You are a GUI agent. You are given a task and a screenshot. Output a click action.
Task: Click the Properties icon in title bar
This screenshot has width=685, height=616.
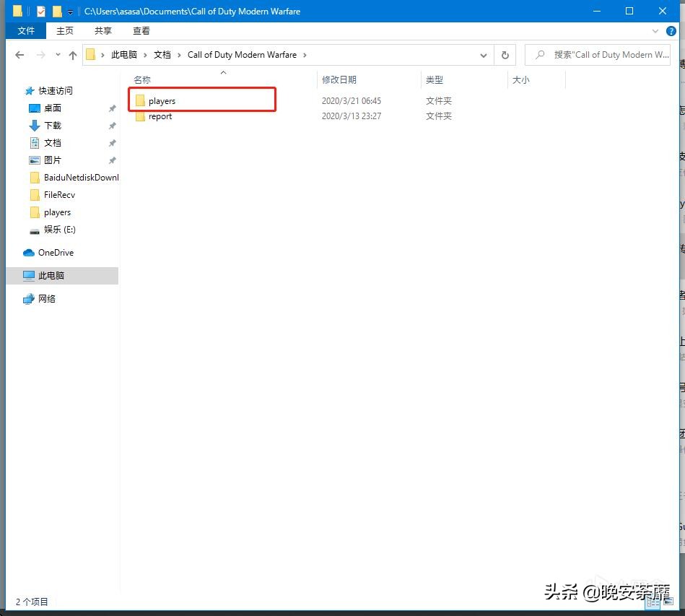(40, 12)
